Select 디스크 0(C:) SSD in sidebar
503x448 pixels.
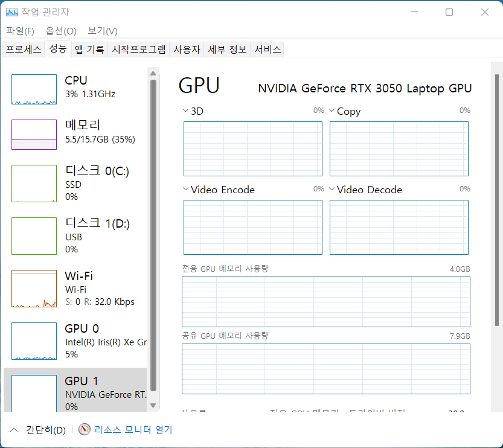pos(78,184)
